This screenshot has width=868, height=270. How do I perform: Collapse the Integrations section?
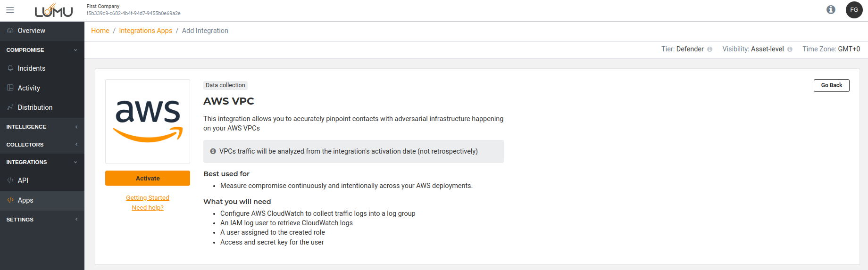[x=75, y=162]
